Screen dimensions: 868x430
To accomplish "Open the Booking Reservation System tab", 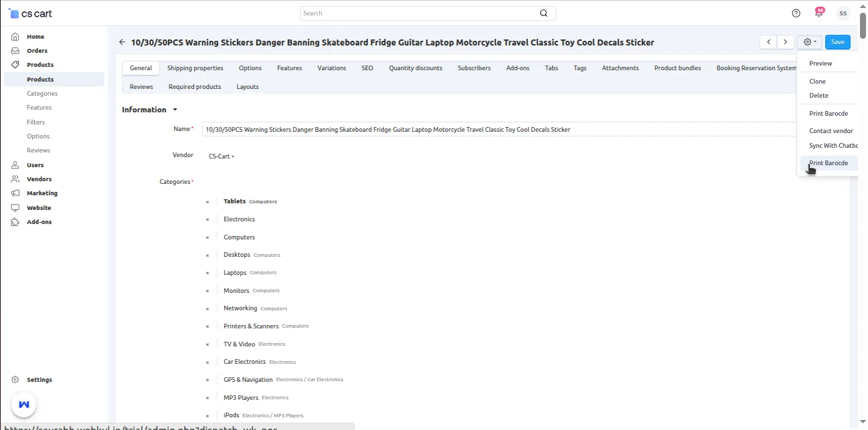I will pyautogui.click(x=756, y=68).
